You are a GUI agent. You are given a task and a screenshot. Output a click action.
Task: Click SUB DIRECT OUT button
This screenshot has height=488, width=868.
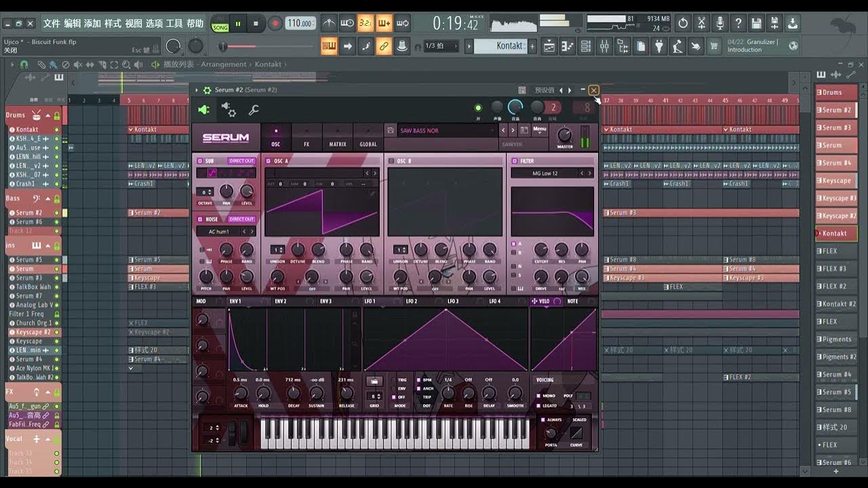pyautogui.click(x=241, y=161)
